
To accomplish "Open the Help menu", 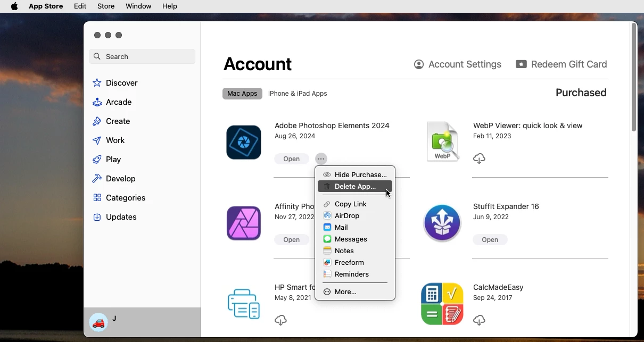I will click(x=170, y=6).
